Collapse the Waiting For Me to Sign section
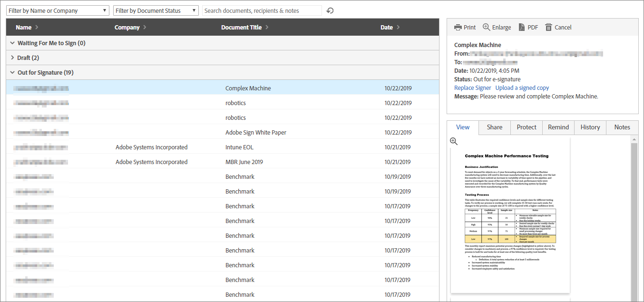This screenshot has height=302, width=644. [12, 43]
